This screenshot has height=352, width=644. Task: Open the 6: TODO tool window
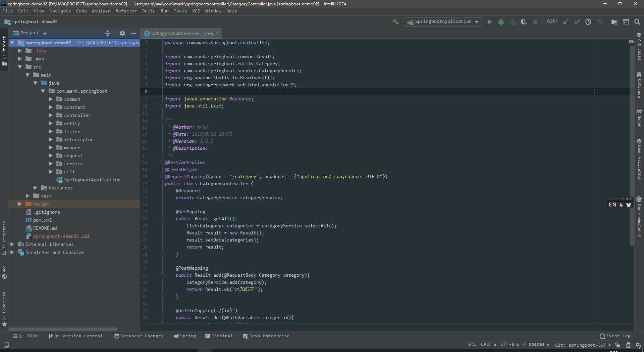25,336
